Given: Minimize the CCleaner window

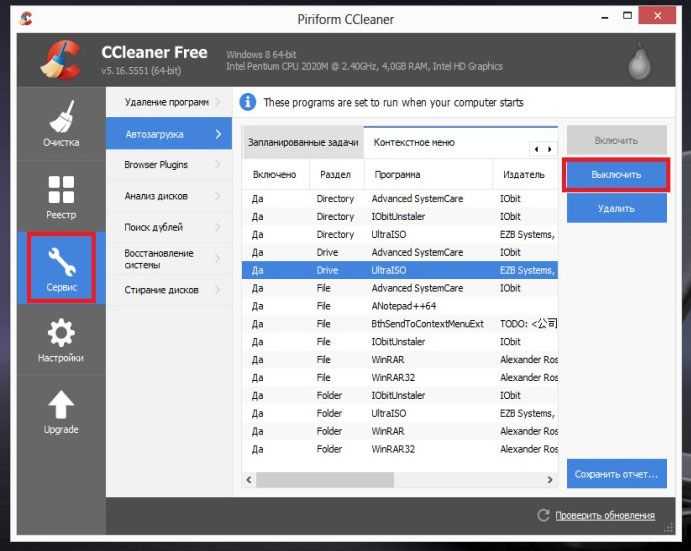Looking at the screenshot, I should (x=605, y=17).
